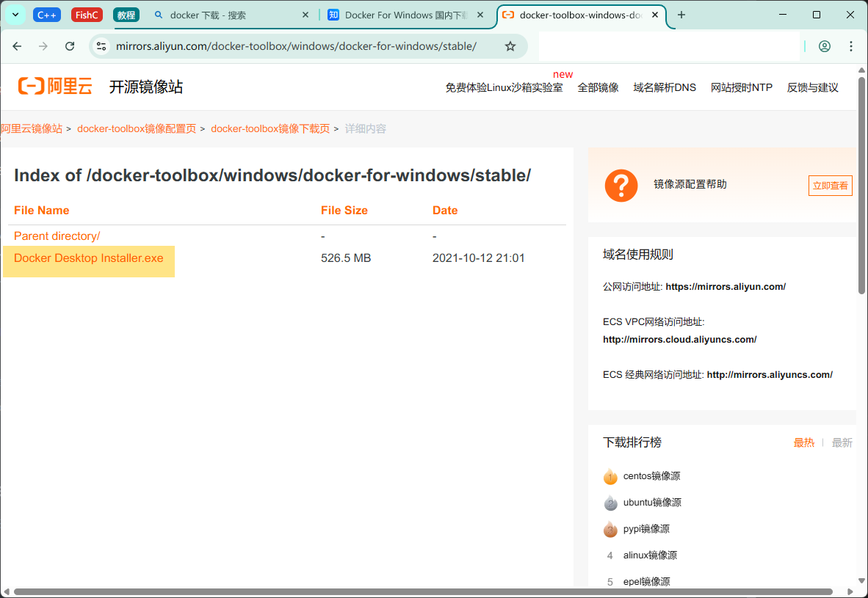
Task: Click the vertical scrollbar thumb
Action: [x=861, y=186]
